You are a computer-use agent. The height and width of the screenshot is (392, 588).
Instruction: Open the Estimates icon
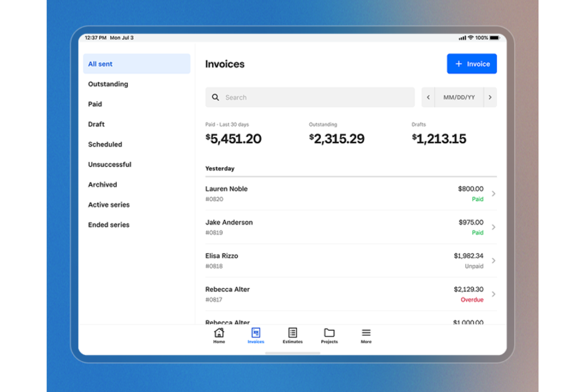292,332
